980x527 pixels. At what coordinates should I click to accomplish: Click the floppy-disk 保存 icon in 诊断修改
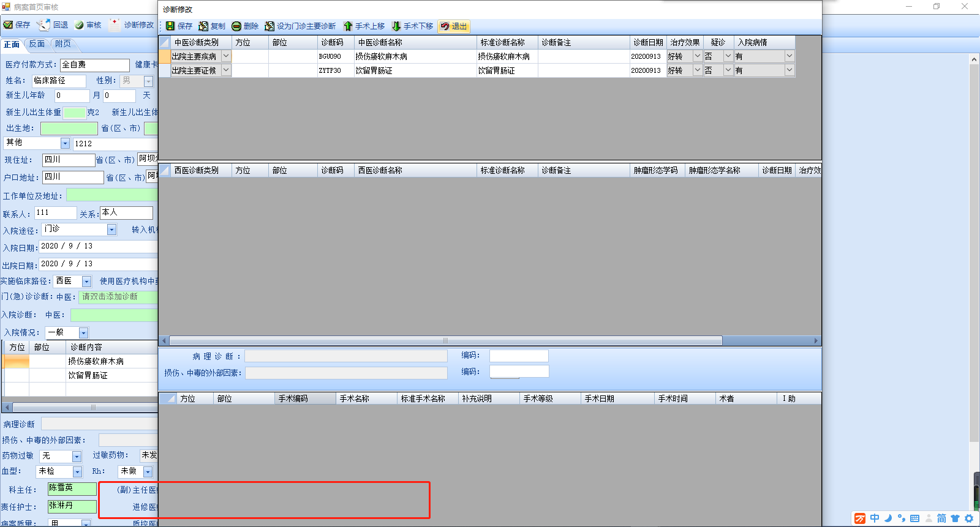pyautogui.click(x=170, y=26)
